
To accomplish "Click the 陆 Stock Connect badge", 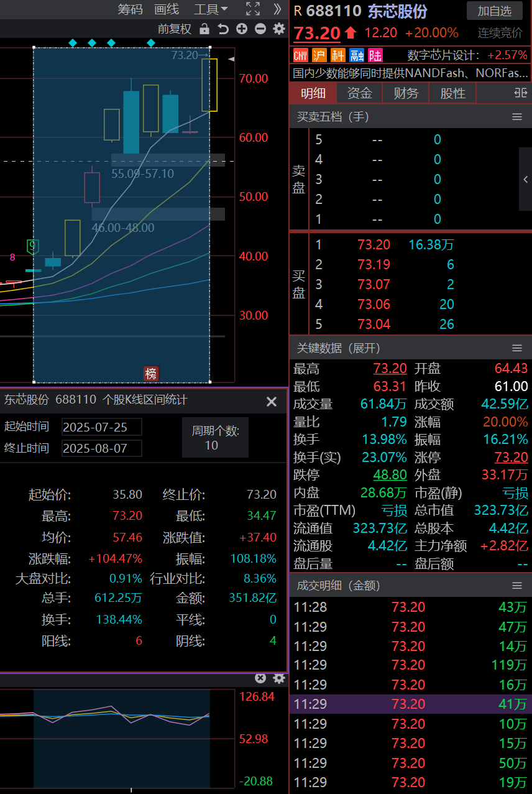I will pos(375,55).
